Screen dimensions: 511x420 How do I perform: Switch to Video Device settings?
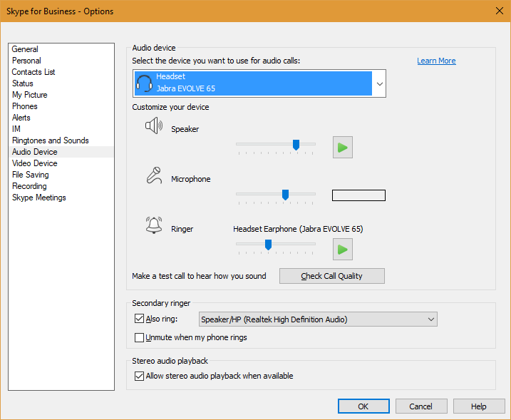[61, 163]
